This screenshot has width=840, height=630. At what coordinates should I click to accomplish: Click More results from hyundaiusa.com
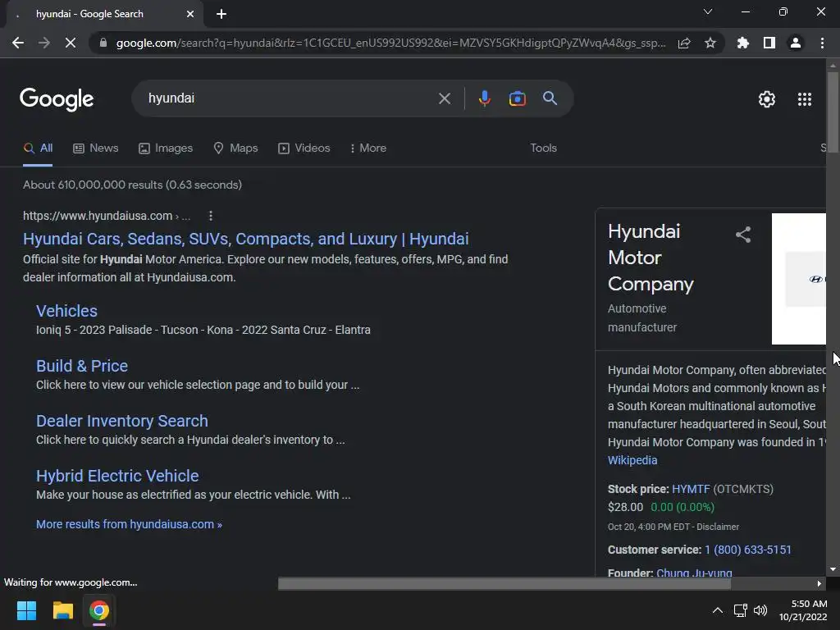coord(129,524)
